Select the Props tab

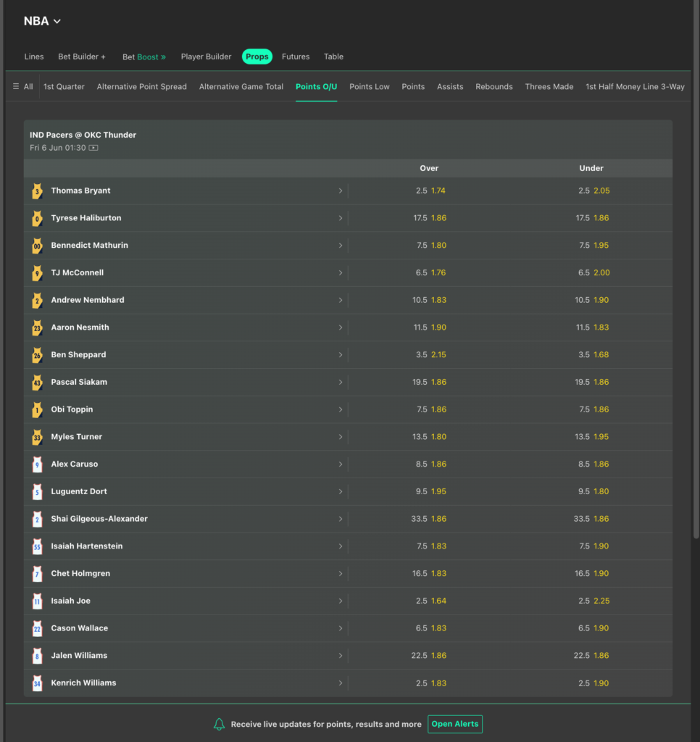[257, 57]
